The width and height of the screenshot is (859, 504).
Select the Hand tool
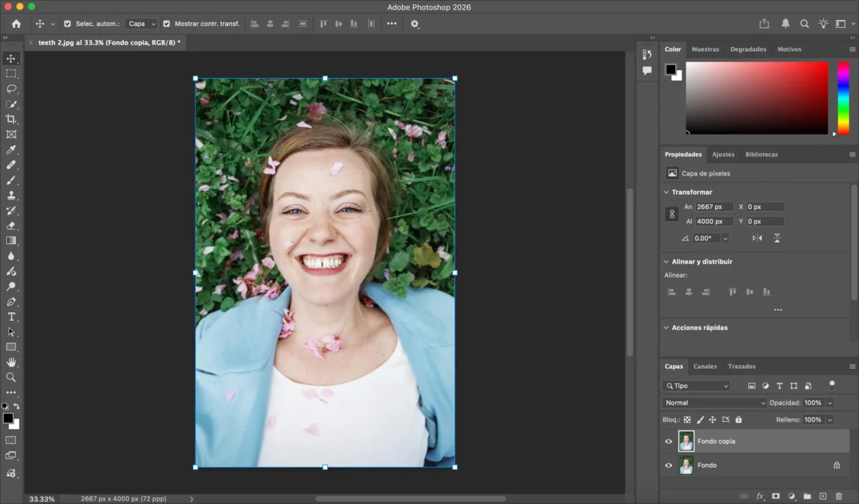(x=11, y=362)
